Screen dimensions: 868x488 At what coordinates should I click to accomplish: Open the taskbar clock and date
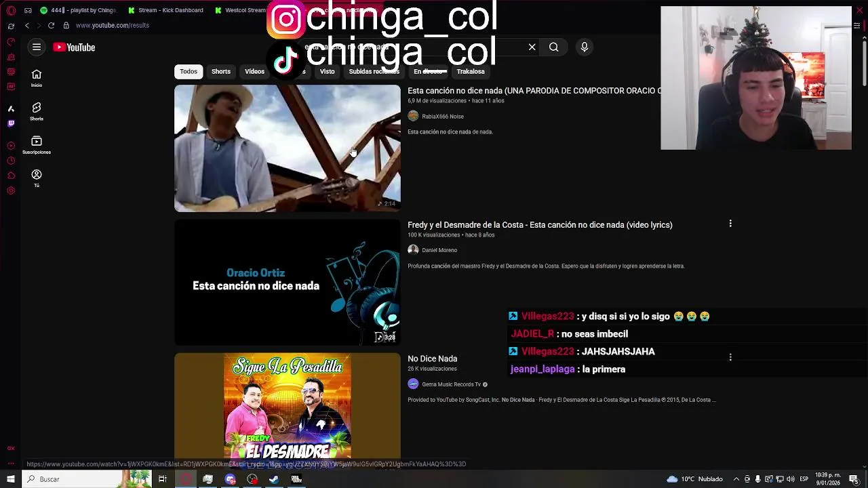coord(827,479)
